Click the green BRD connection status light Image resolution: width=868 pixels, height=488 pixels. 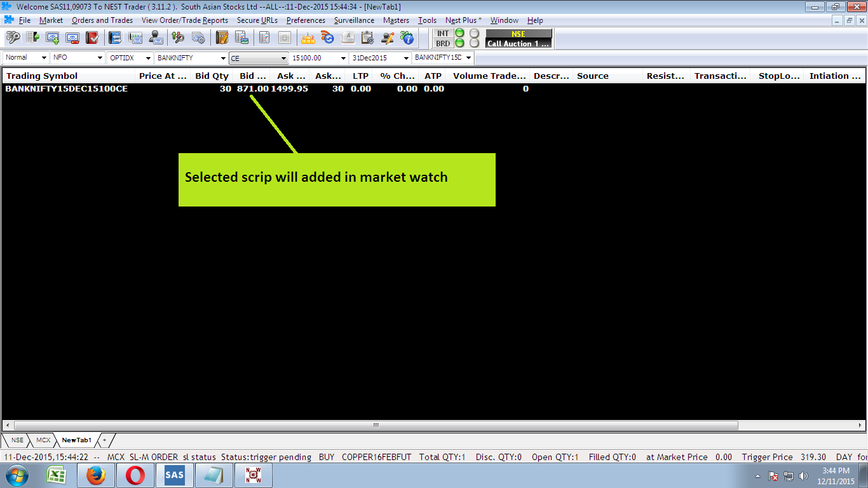(459, 43)
